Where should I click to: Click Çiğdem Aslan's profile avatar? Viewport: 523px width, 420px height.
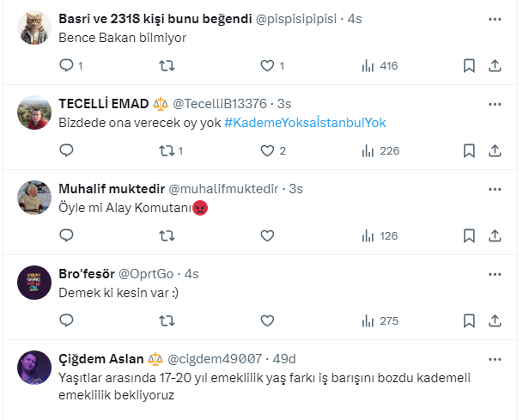(x=34, y=368)
